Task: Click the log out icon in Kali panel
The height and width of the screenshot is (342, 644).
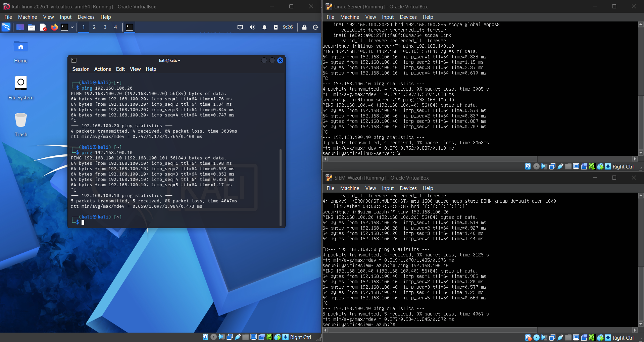Action: (315, 27)
